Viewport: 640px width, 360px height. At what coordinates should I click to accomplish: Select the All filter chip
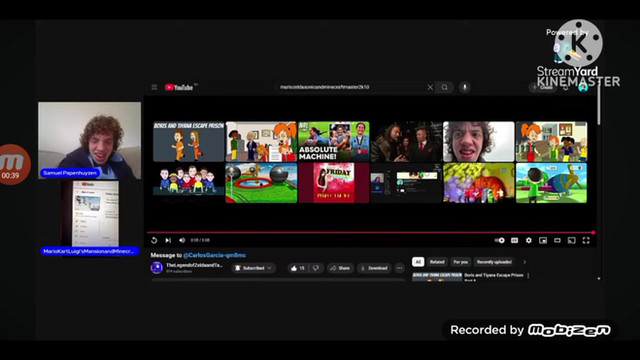point(418,262)
